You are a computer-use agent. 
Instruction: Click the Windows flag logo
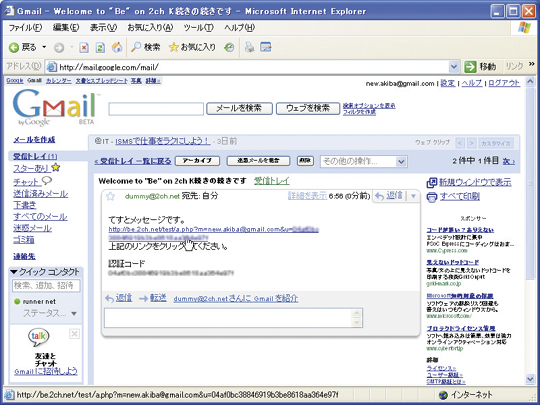(x=524, y=28)
